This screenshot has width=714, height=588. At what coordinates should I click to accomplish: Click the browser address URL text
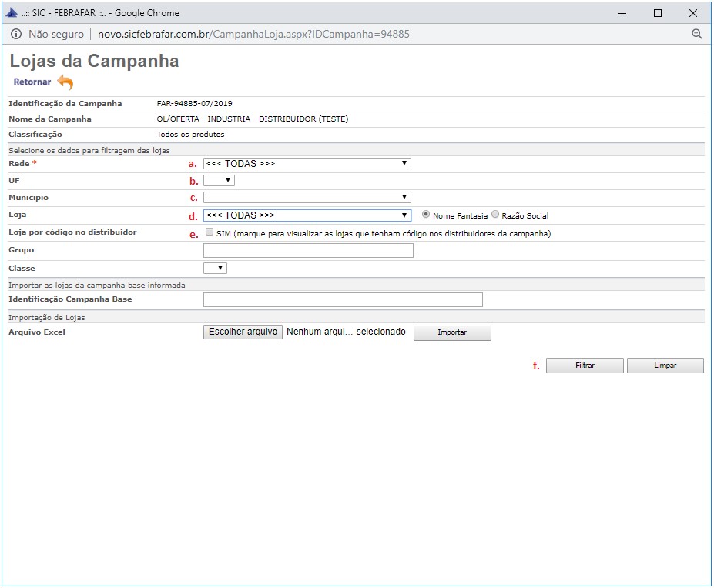253,34
